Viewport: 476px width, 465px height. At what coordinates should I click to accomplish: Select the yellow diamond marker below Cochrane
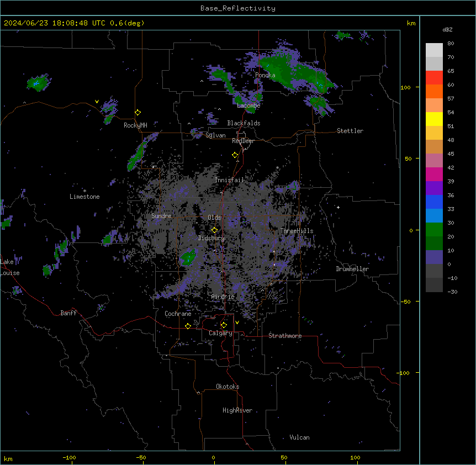click(188, 326)
